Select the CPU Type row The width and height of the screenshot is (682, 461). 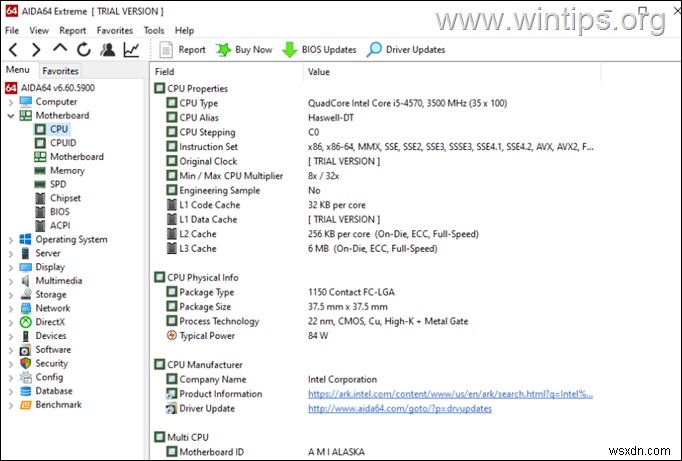pos(374,103)
